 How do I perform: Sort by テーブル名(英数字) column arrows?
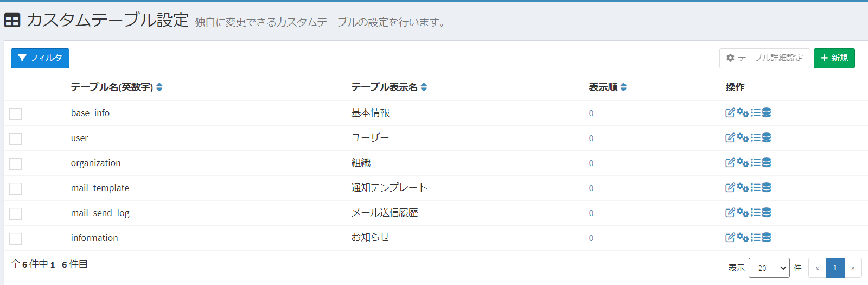pos(159,87)
